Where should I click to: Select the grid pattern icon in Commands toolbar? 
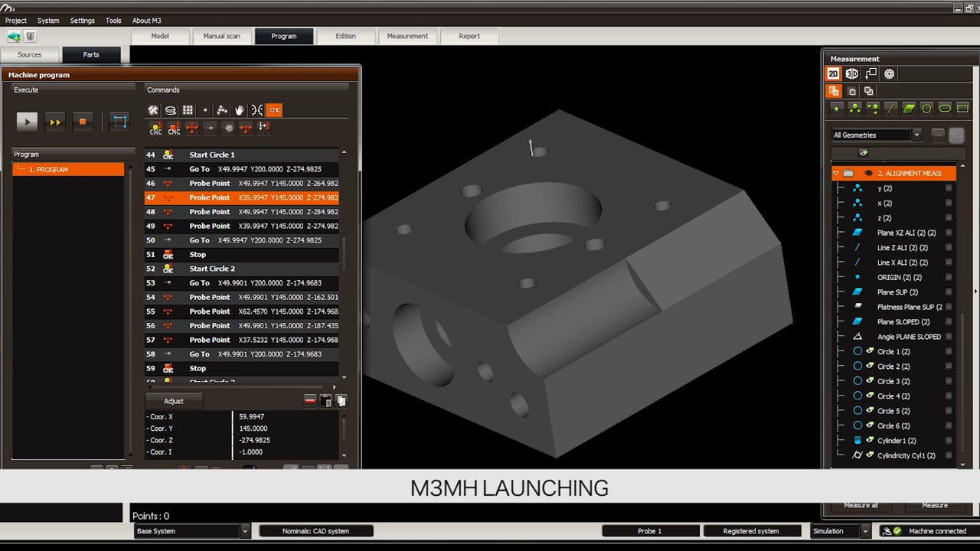point(188,110)
